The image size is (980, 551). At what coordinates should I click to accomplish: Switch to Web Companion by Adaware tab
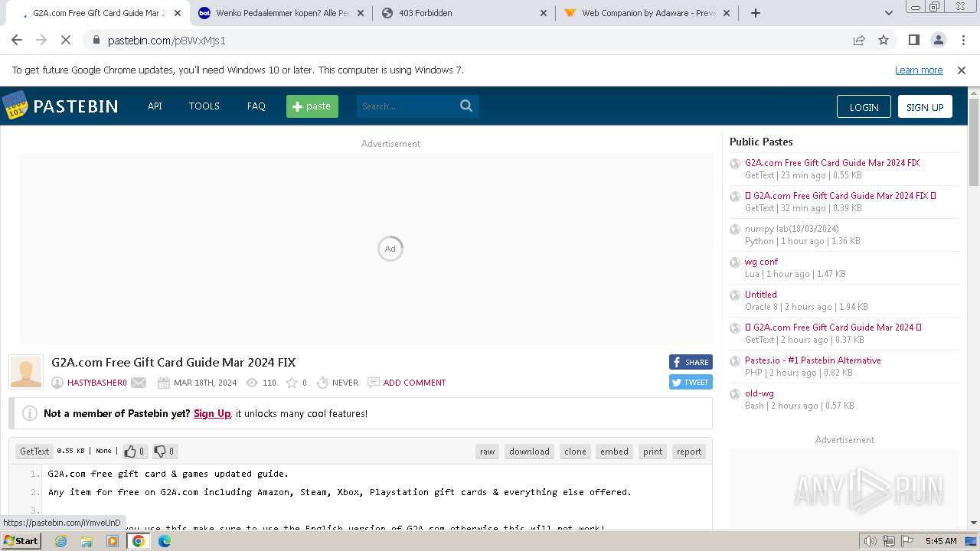[x=648, y=13]
